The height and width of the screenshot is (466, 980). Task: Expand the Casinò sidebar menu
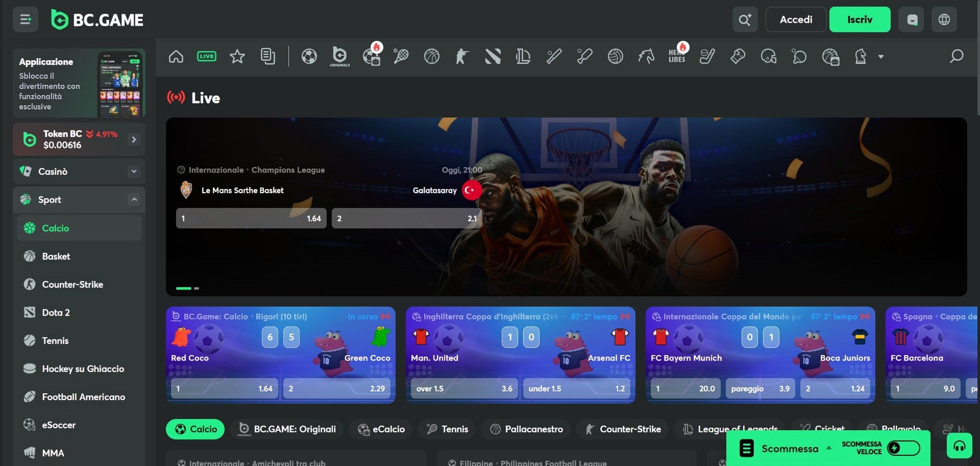tap(135, 171)
